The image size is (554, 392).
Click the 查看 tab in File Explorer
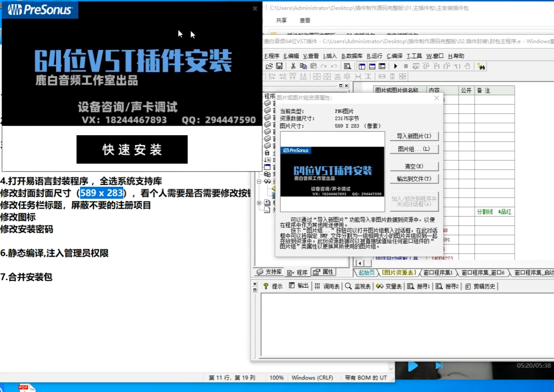(x=305, y=21)
